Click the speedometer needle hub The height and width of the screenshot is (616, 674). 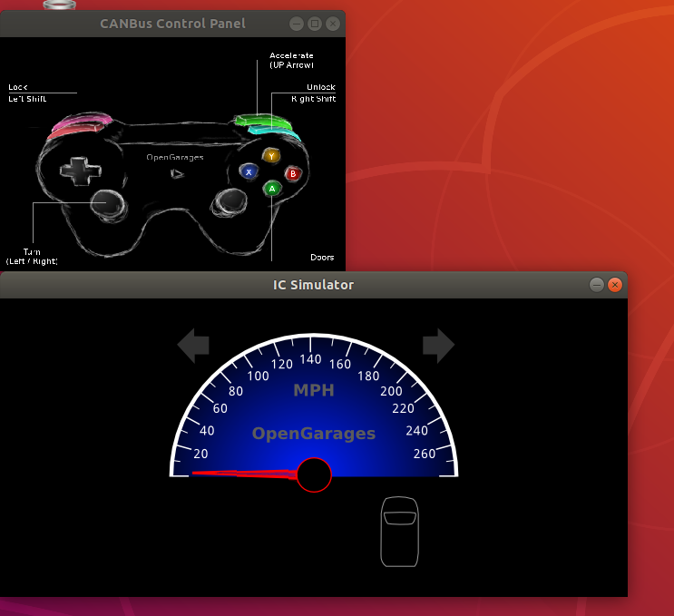pos(314,474)
